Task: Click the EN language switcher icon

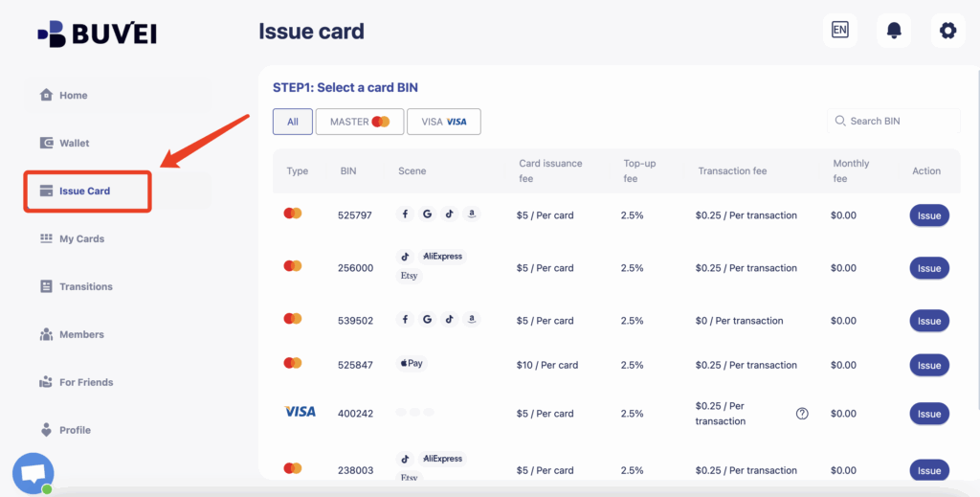Action: coord(839,31)
